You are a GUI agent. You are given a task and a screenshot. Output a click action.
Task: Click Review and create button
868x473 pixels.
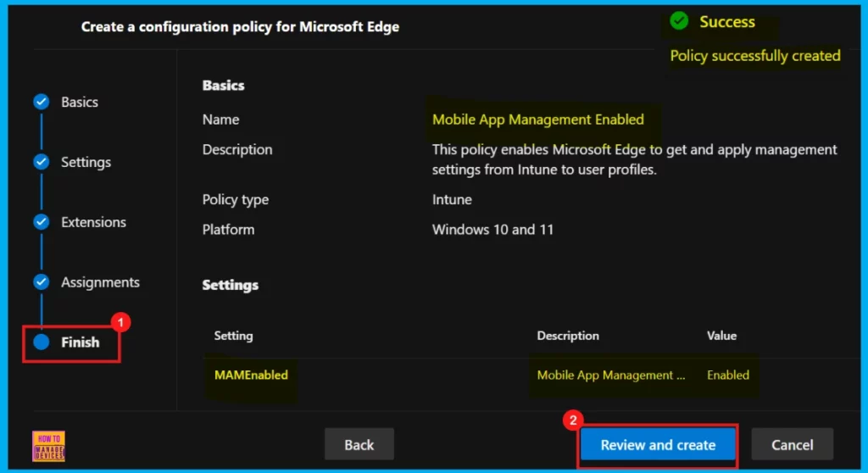[658, 445]
